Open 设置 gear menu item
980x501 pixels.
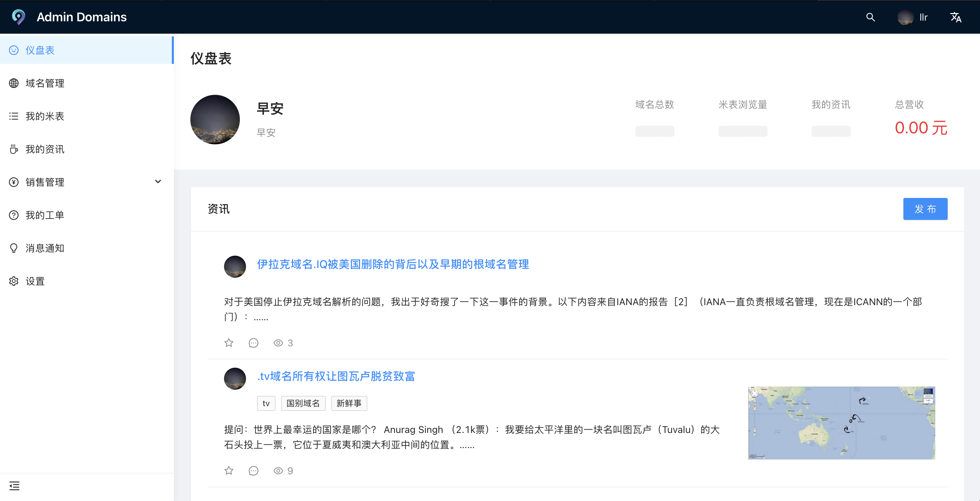pyautogui.click(x=35, y=281)
